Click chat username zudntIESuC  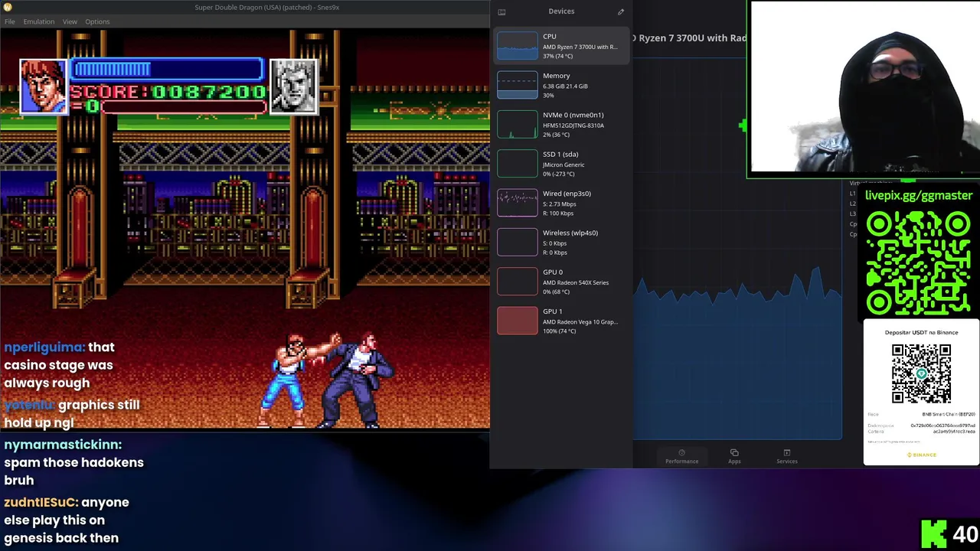point(41,503)
